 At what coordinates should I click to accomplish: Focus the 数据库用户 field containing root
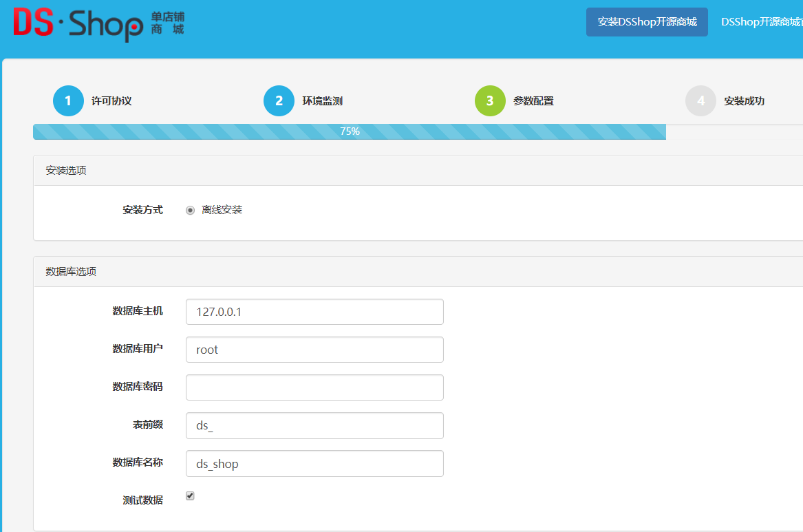pos(314,350)
